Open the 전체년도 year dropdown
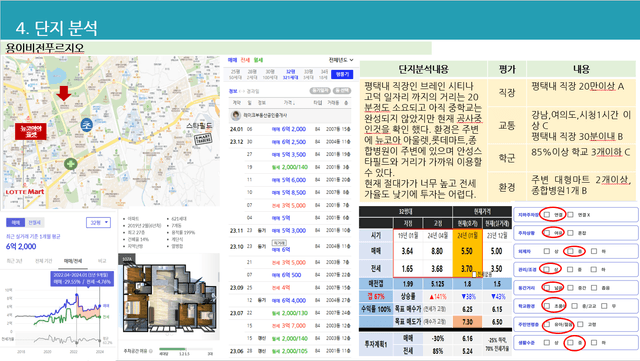Screen dimensions: 640x361 [341, 60]
